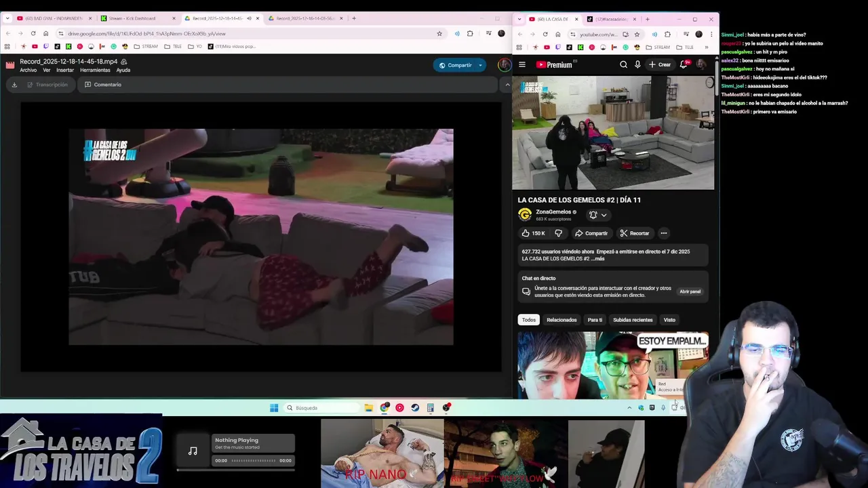Start YouTube voice search microphone
The image size is (868, 488).
pos(637,64)
